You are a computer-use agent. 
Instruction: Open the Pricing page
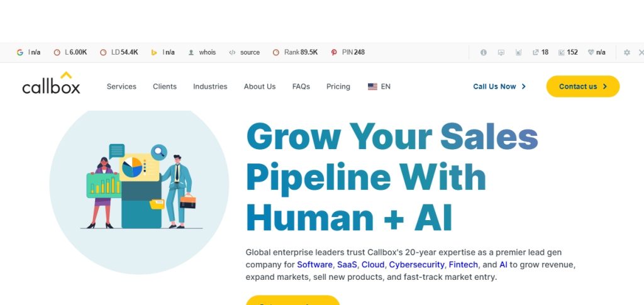[x=338, y=87]
